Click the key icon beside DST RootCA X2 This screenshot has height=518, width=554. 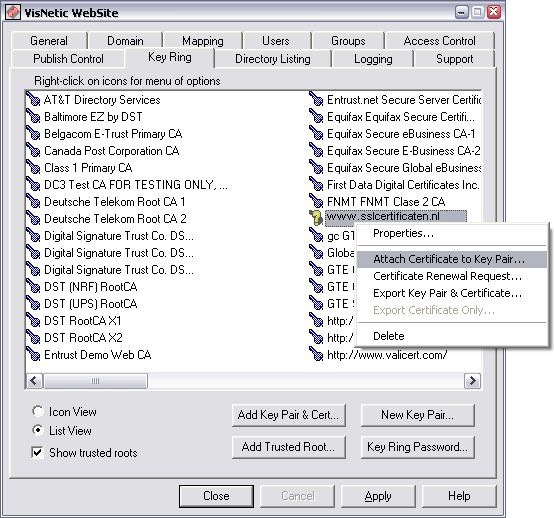[34, 337]
